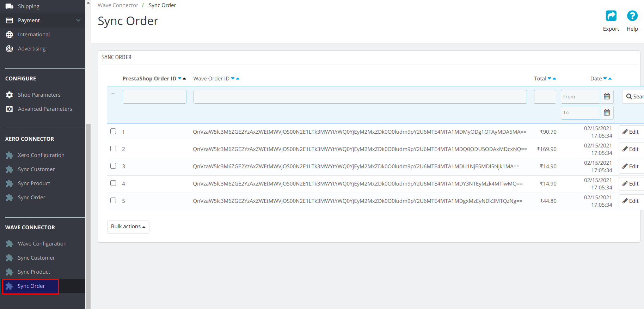Sort Wave Order ID descending arrow
Viewport: 644px width, 309px height.
click(233, 78)
